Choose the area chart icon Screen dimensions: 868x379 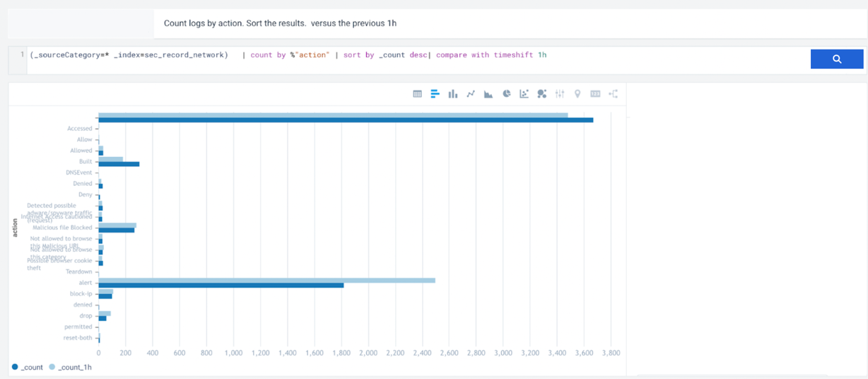(488, 94)
